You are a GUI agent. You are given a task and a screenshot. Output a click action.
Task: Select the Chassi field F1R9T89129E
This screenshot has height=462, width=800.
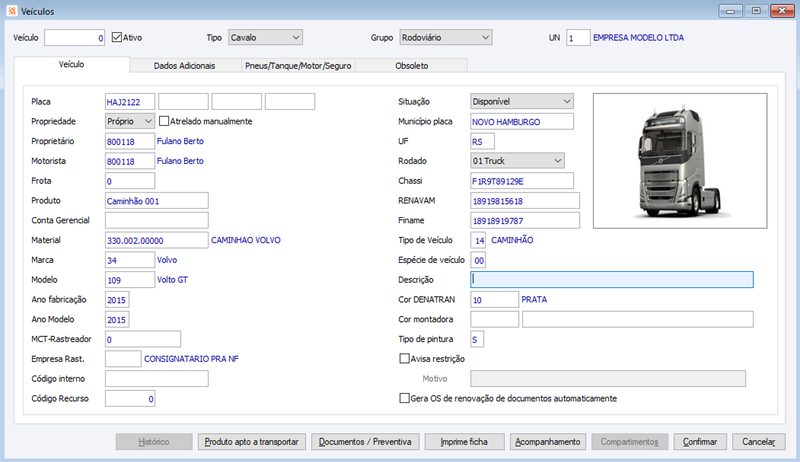(x=522, y=181)
